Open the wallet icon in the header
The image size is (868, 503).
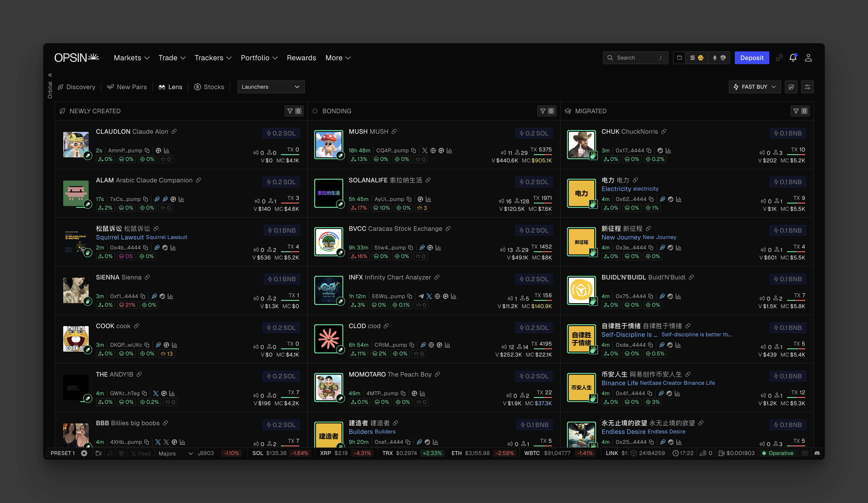(679, 58)
